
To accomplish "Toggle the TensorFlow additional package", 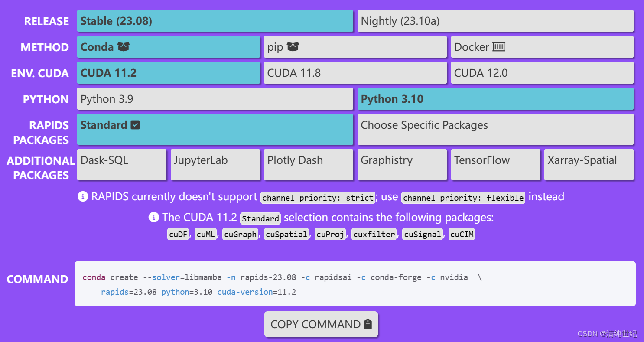I will 496,165.
